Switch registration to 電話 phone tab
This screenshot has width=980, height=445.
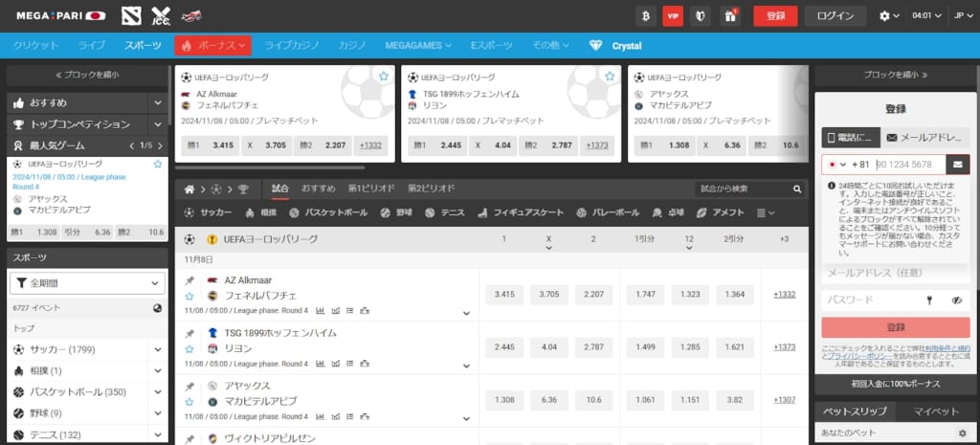point(851,137)
